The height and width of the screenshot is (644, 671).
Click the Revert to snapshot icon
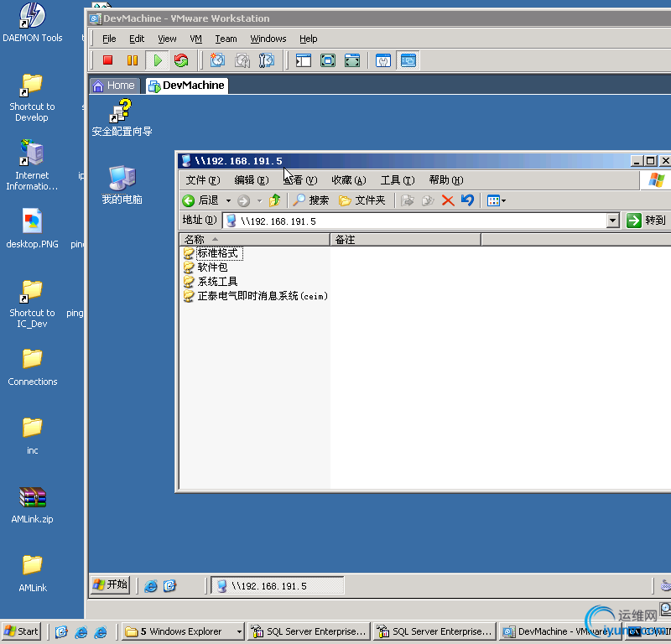[x=242, y=60]
